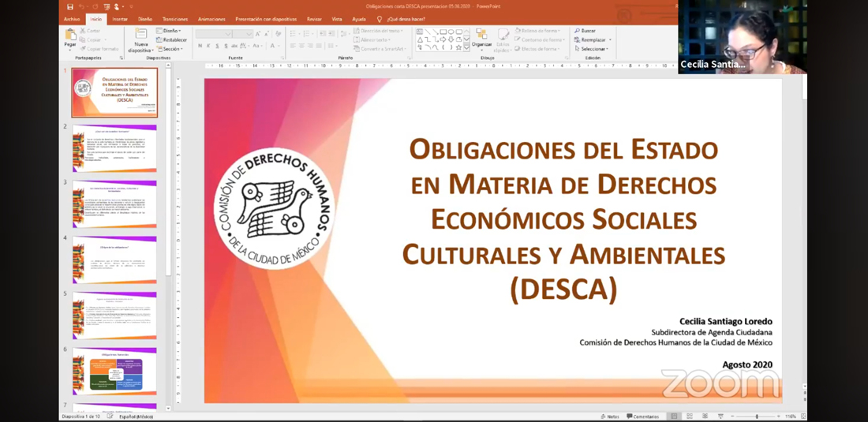Select the oval shape in shapes gallery
868x422 pixels.
click(451, 32)
